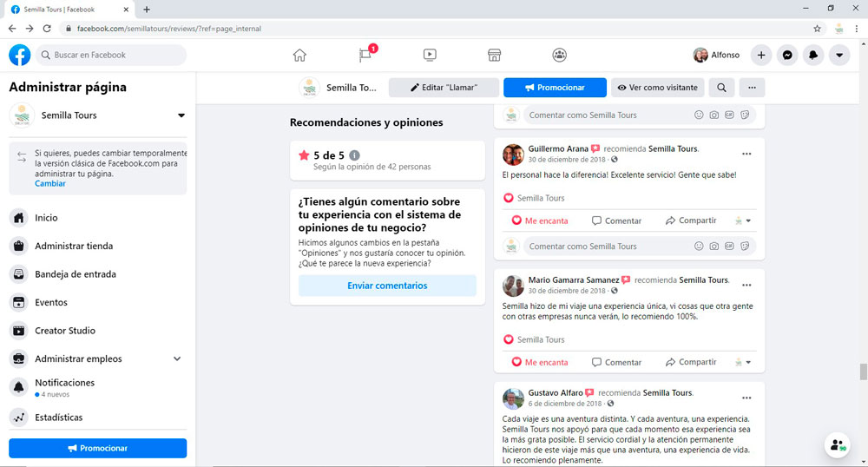Open the Marketplace store icon
This screenshot has height=467, width=868.
tap(495, 55)
